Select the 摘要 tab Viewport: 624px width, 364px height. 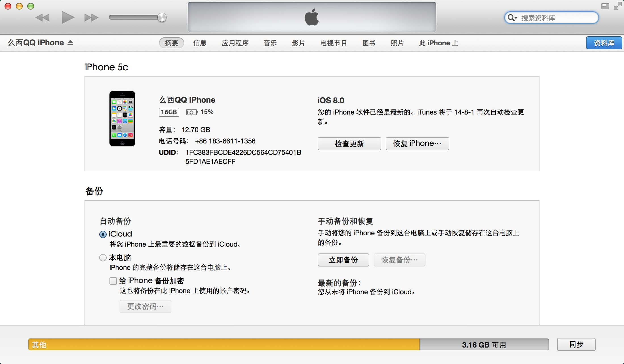click(171, 43)
